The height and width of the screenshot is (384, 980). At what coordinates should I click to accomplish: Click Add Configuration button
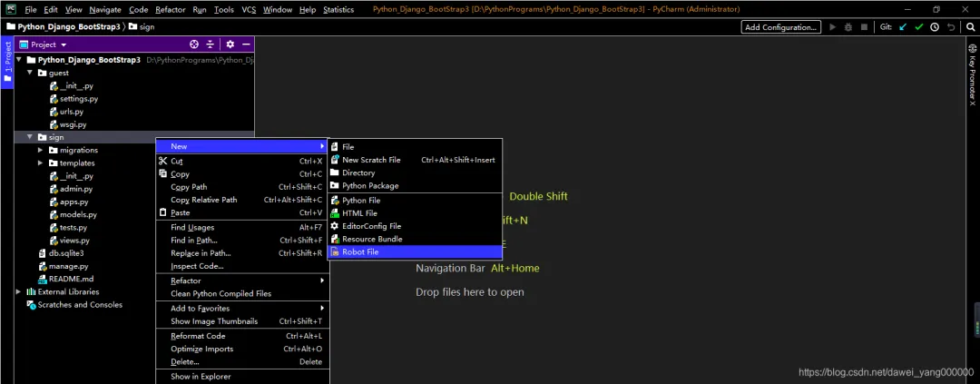[781, 27]
